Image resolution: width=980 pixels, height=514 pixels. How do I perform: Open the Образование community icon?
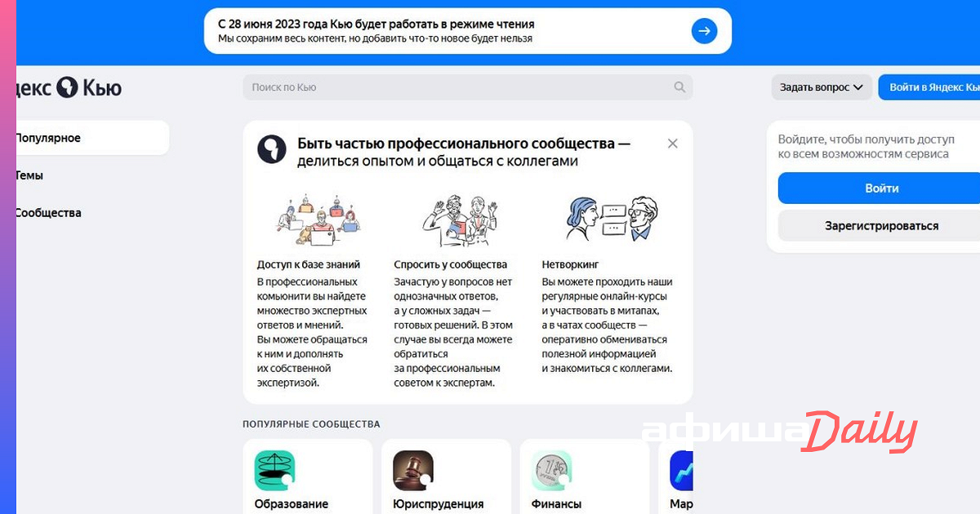click(x=274, y=471)
